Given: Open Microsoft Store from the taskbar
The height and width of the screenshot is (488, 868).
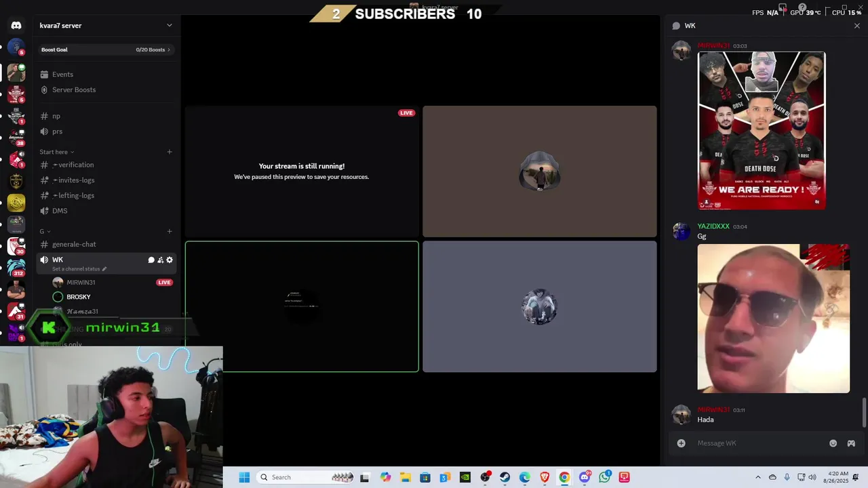Looking at the screenshot, I should pyautogui.click(x=425, y=477).
